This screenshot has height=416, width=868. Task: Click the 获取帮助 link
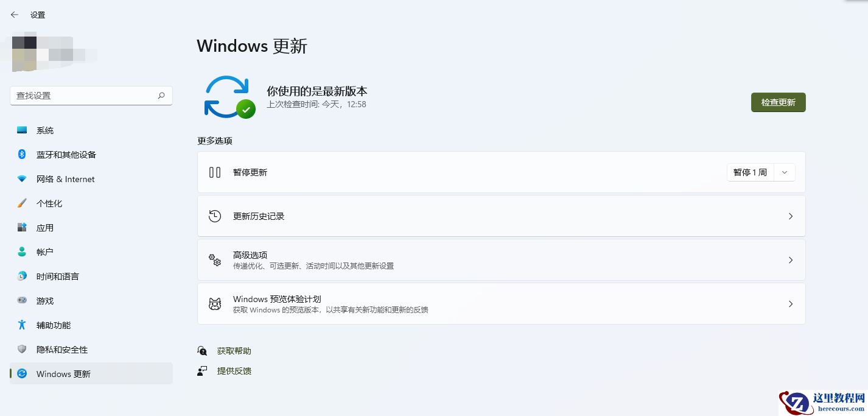(233, 350)
